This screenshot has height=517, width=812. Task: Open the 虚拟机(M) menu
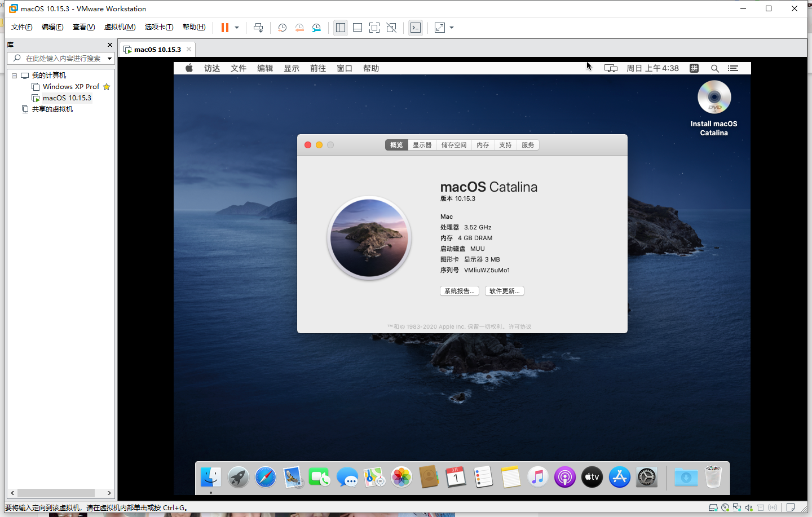click(x=120, y=27)
